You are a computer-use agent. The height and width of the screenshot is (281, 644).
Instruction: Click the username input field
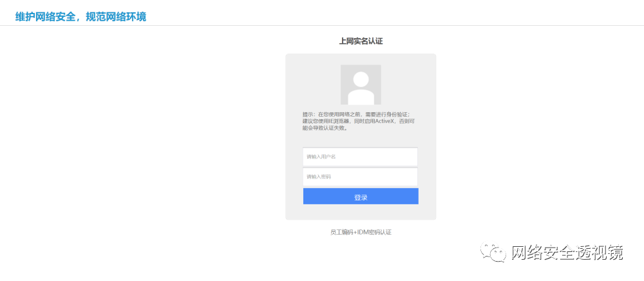[x=360, y=157]
